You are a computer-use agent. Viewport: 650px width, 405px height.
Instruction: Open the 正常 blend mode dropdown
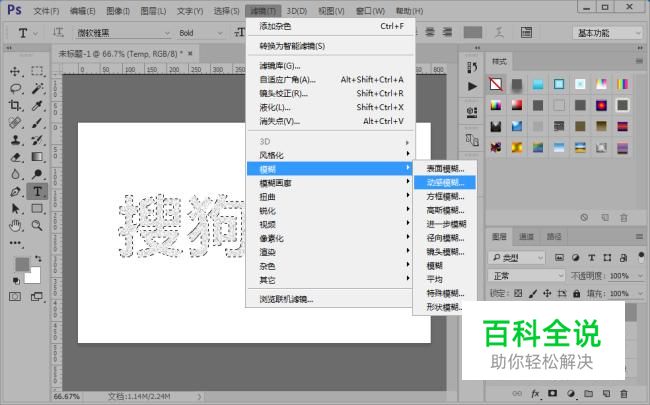[526, 276]
